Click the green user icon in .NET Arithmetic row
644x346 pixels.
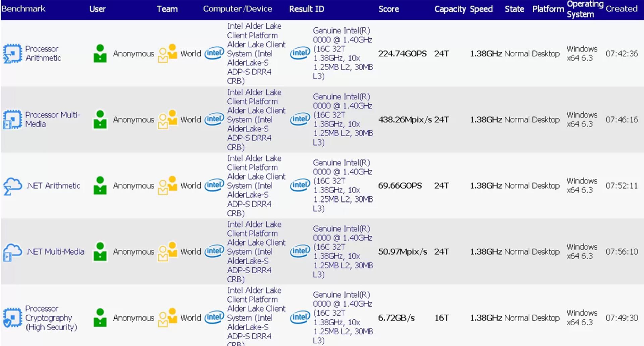pyautogui.click(x=100, y=185)
